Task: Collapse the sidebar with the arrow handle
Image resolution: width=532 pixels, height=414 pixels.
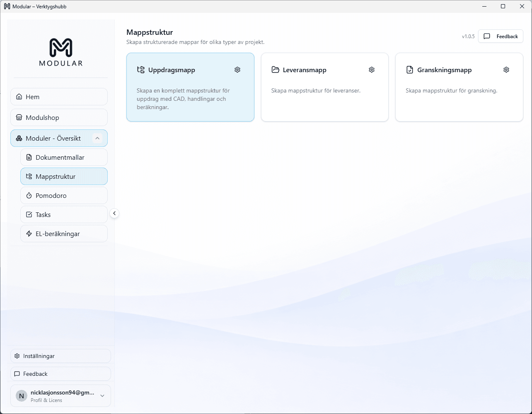Action: 114,213
